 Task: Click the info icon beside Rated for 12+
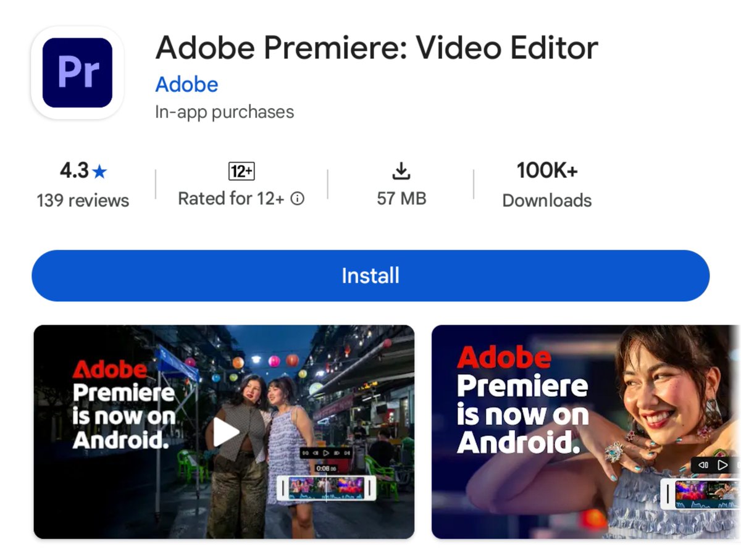pyautogui.click(x=298, y=199)
